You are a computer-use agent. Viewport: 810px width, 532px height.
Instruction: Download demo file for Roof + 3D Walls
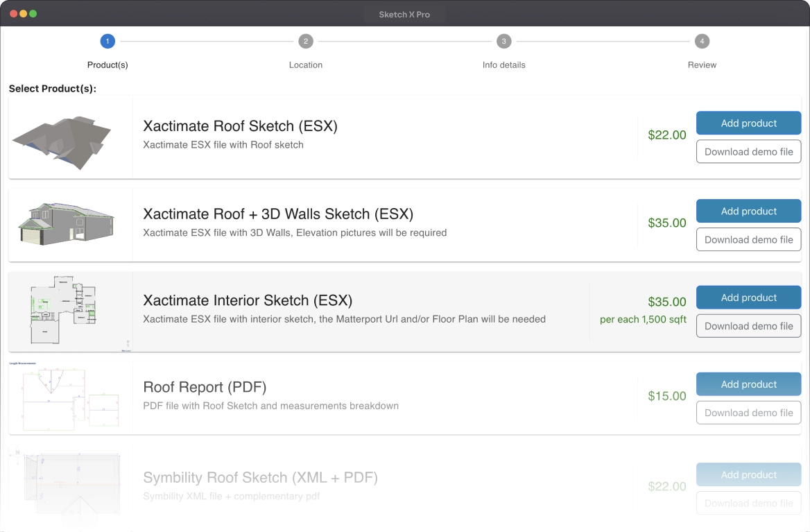click(748, 240)
